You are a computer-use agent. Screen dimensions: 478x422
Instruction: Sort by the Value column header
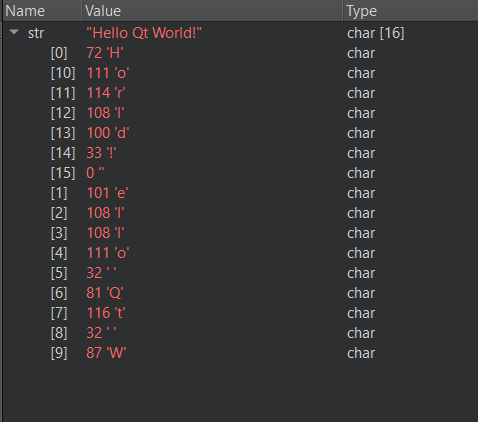pos(212,11)
